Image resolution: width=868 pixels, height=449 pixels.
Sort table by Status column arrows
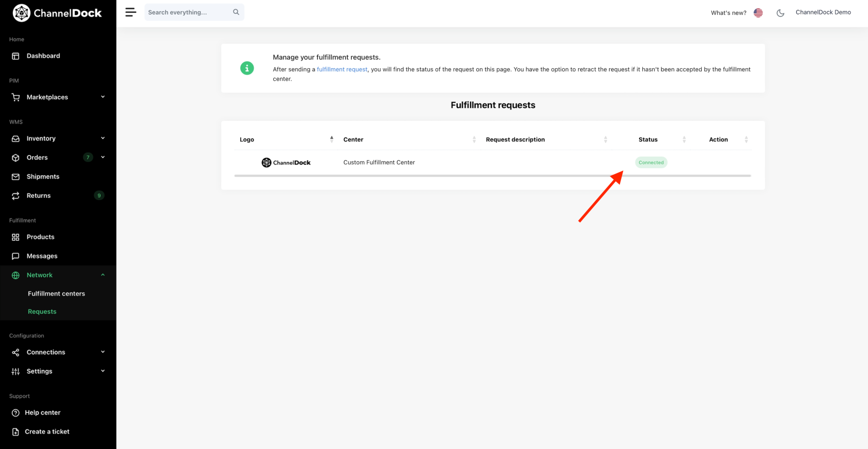coord(684,140)
